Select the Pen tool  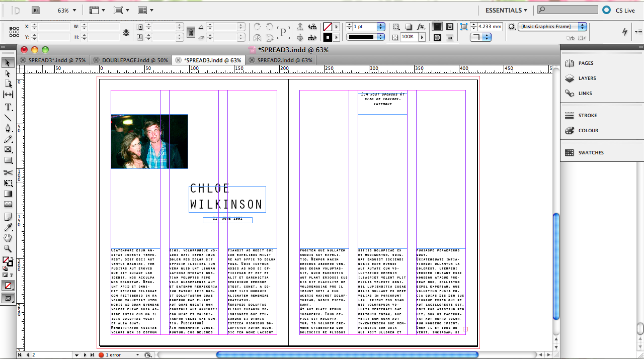(x=8, y=129)
